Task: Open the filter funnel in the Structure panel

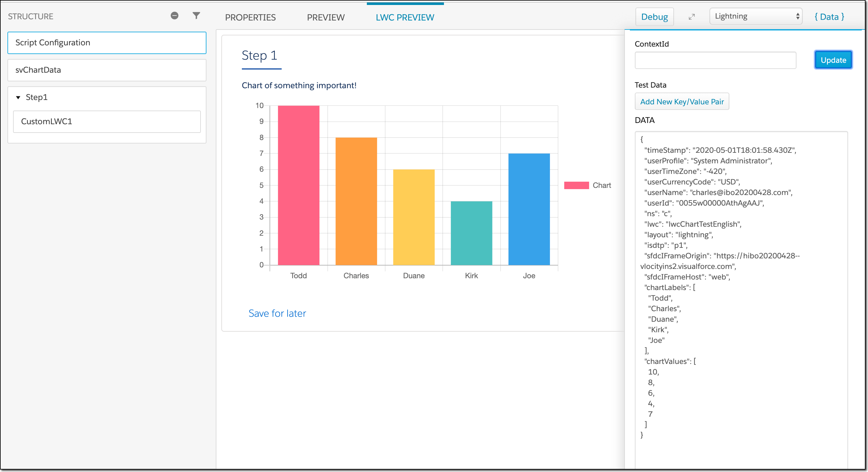Action: click(196, 16)
